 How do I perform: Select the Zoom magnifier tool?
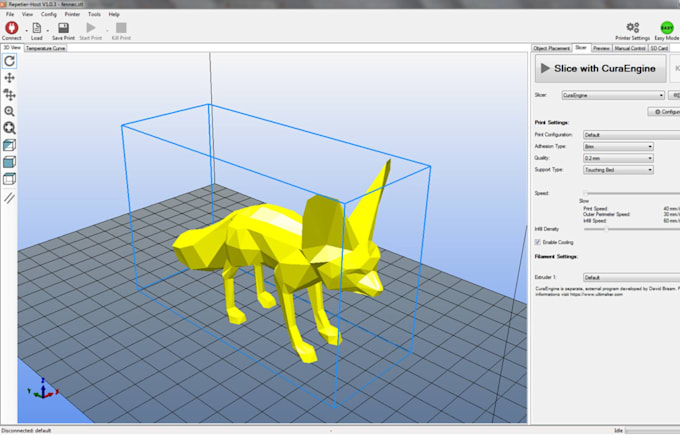coord(9,111)
